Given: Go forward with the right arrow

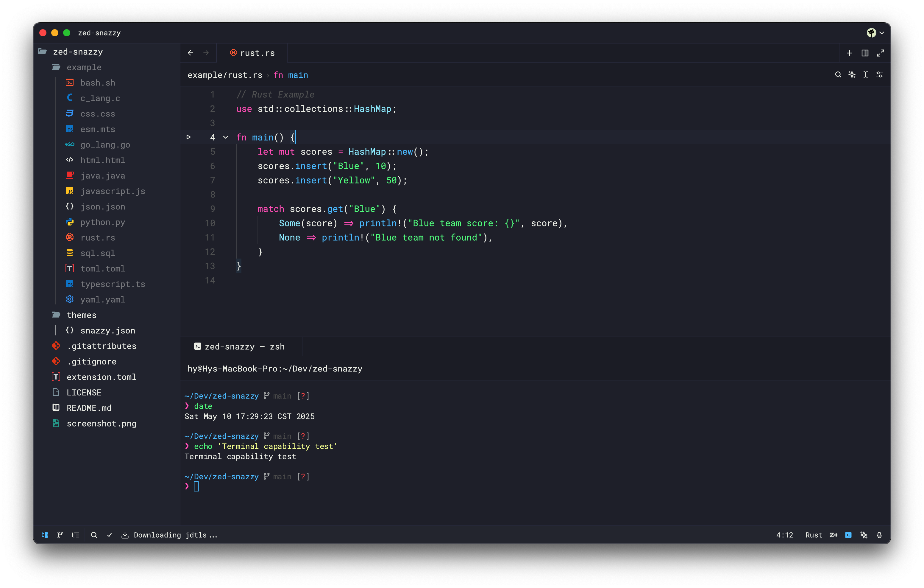Looking at the screenshot, I should tap(206, 53).
